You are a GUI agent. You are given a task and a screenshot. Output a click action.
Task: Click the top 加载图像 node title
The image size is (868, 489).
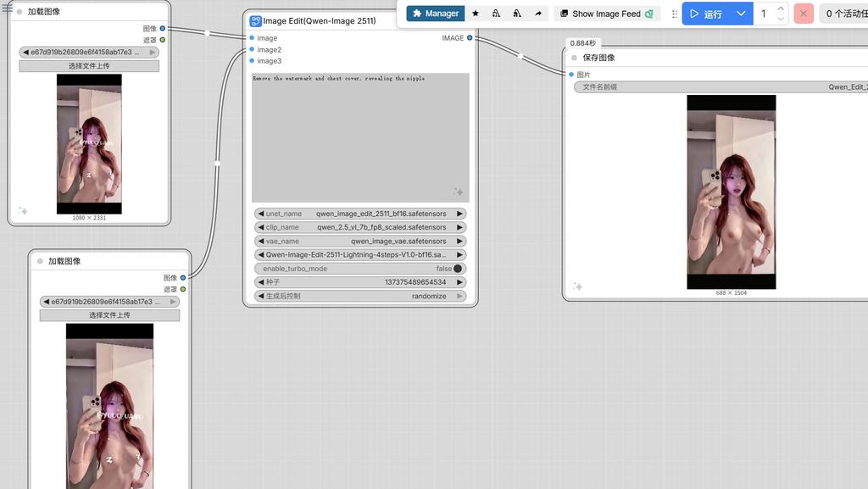(x=44, y=12)
